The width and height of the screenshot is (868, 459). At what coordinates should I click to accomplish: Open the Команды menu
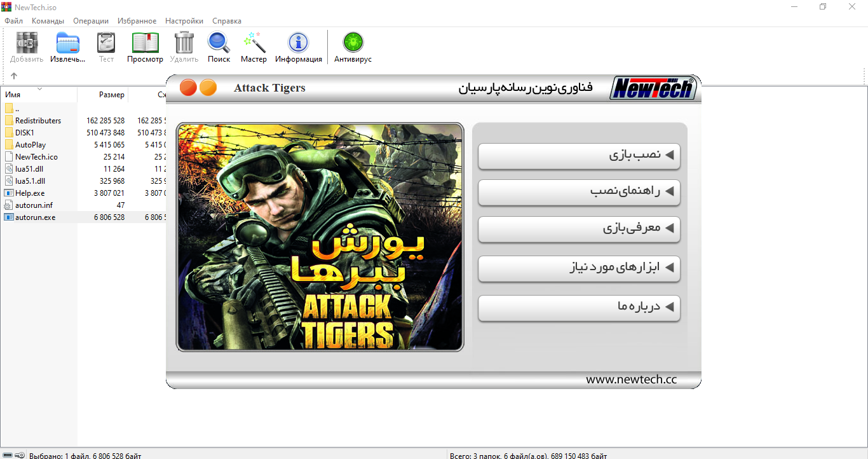point(48,21)
